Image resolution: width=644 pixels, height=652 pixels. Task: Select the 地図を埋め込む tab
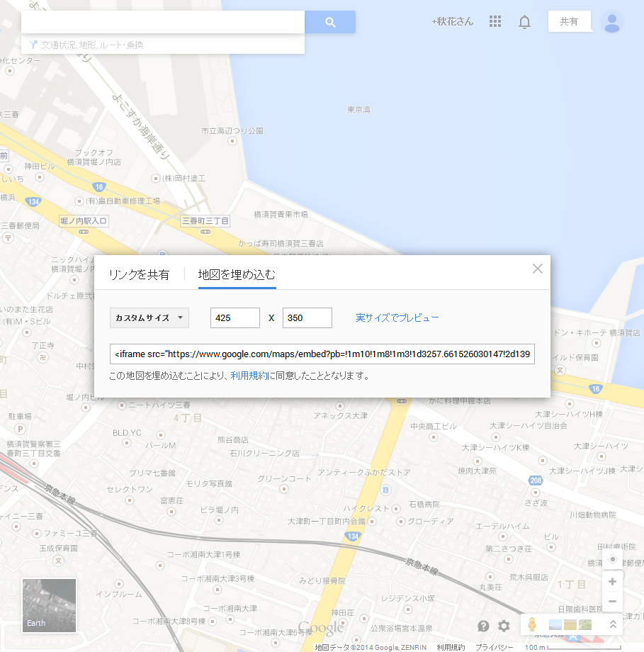tap(237, 275)
